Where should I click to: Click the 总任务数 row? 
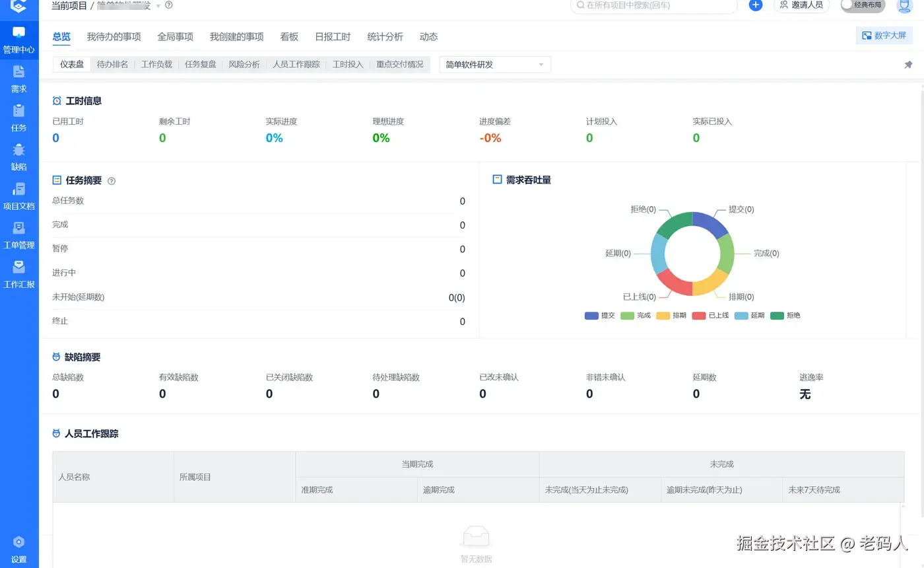(259, 201)
